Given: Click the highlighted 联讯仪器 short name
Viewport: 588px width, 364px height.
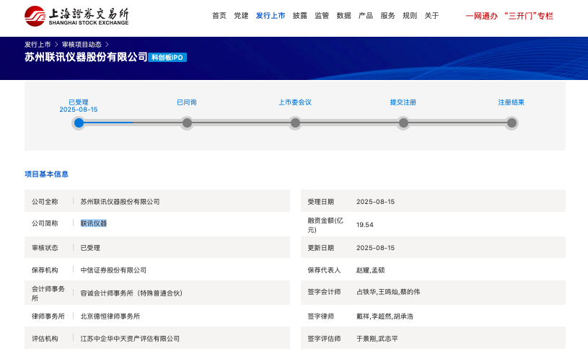Looking at the screenshot, I should pos(94,223).
